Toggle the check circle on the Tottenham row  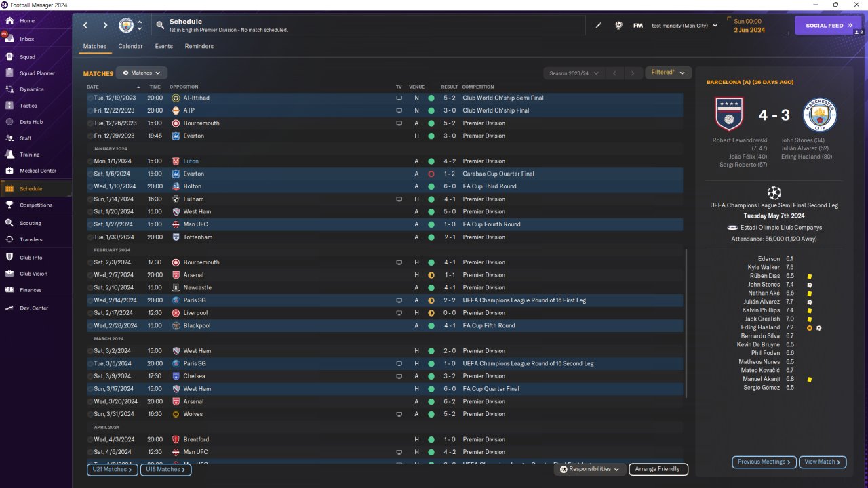(x=91, y=237)
